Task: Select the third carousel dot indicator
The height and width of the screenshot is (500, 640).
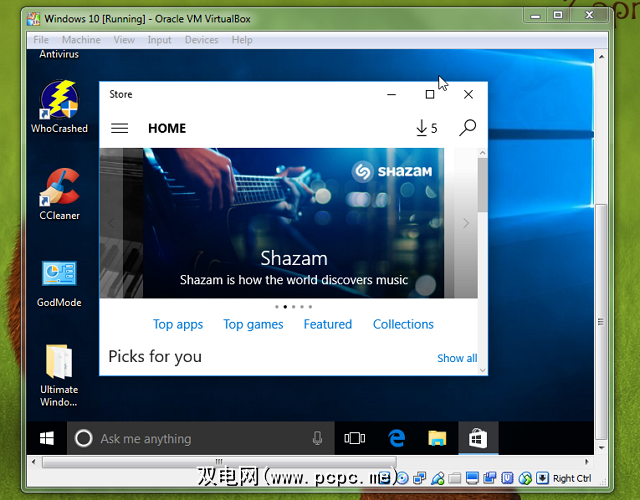Action: (293, 307)
